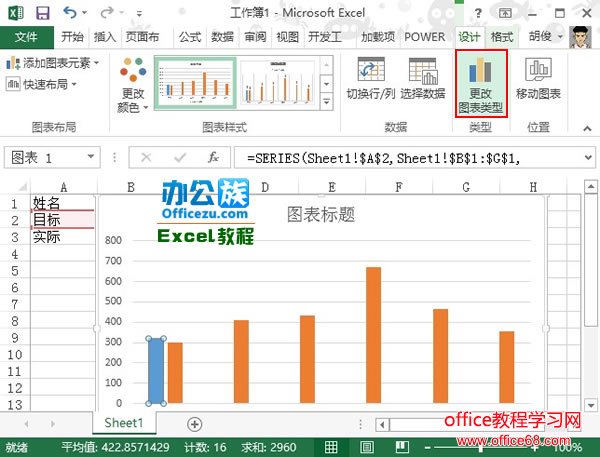This screenshot has height=457, width=600.
Task: Expand the formula bar chevron
Action: 588,157
